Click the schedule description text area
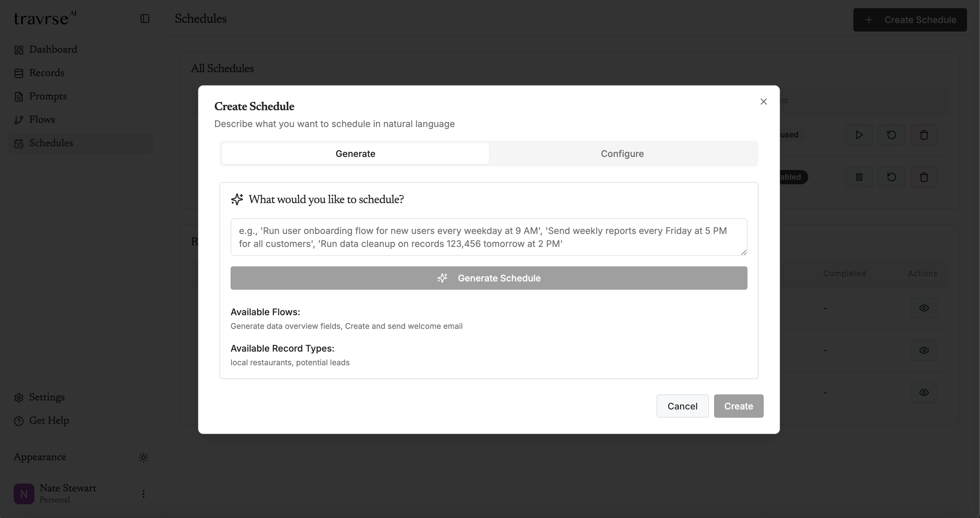The width and height of the screenshot is (980, 518). coord(489,237)
